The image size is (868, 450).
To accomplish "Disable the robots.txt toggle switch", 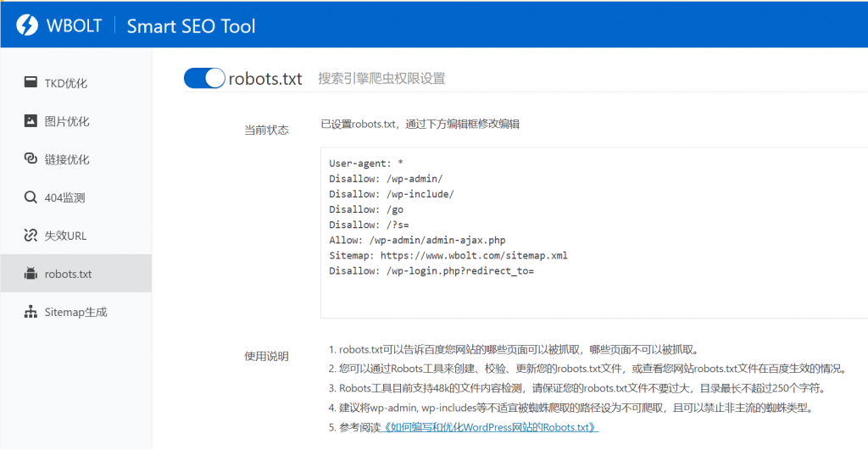I will pyautogui.click(x=204, y=78).
